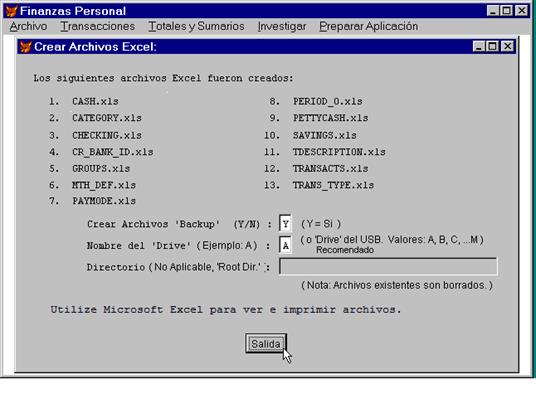Click the '( Y = Si )' hint text

tap(321, 224)
